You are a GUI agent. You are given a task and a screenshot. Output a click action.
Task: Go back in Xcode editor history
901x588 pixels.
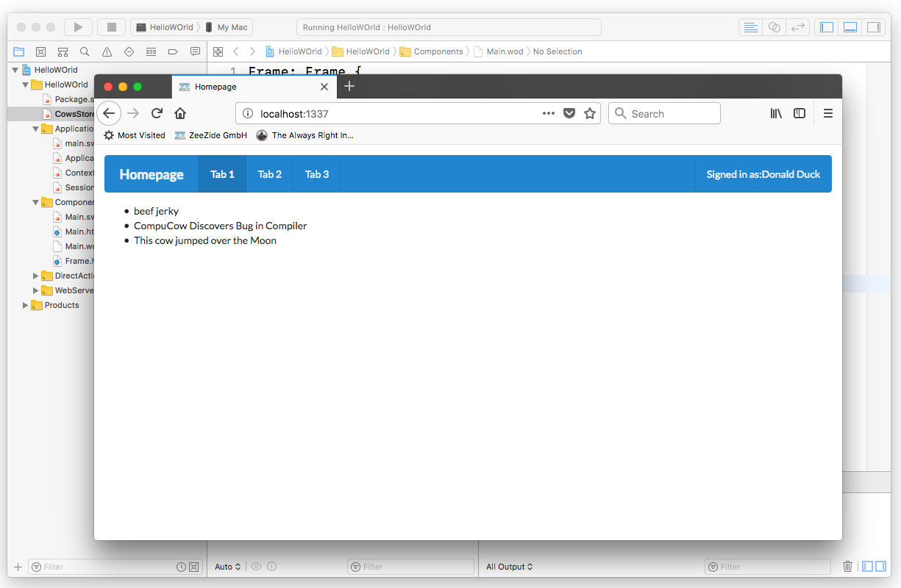(235, 51)
